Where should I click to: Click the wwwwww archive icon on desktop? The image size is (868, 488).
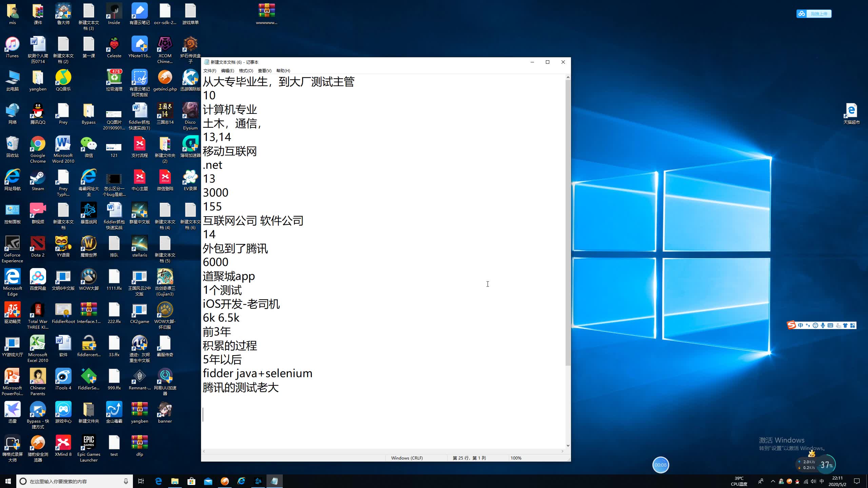pyautogui.click(x=267, y=14)
